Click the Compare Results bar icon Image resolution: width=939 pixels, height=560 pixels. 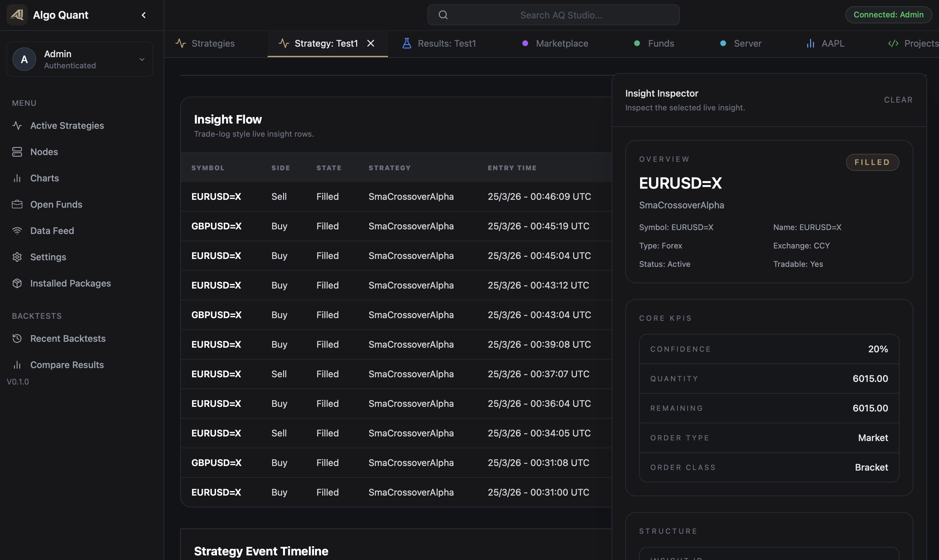pos(17,364)
